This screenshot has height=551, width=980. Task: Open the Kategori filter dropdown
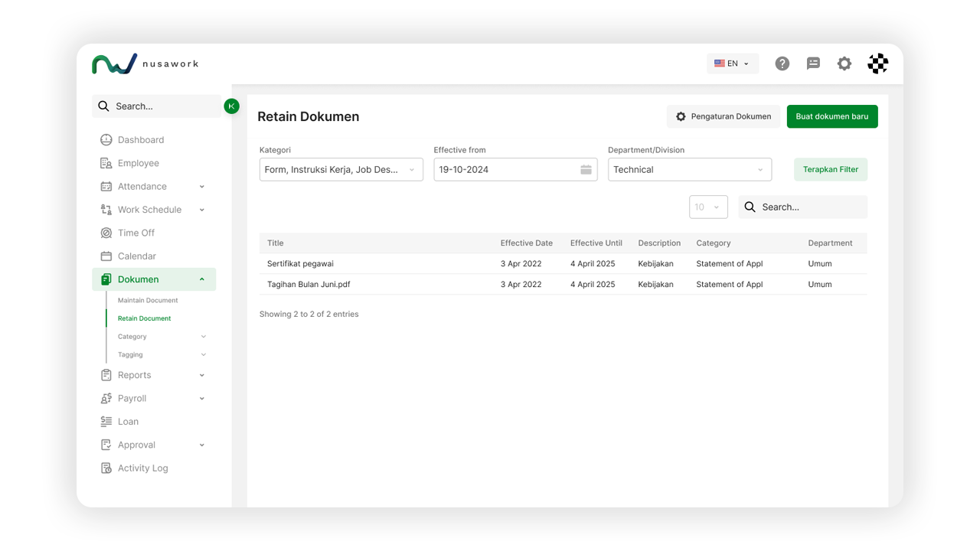[341, 170]
